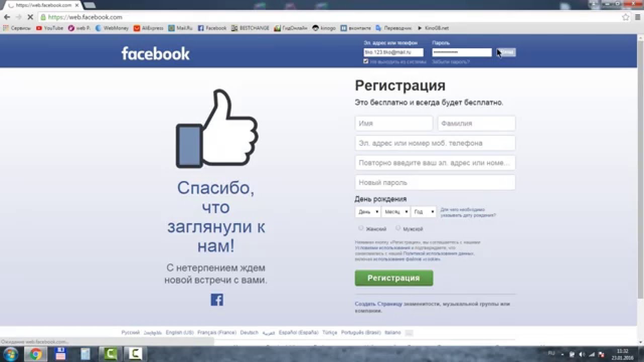Switch language to Français (France)

(217, 333)
